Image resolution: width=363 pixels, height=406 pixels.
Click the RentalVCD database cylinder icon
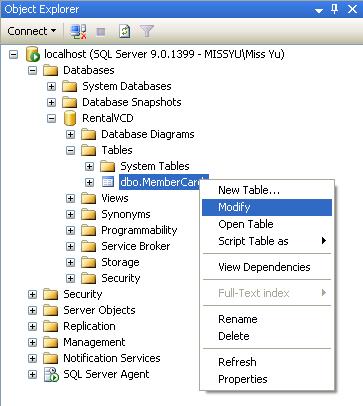70,118
